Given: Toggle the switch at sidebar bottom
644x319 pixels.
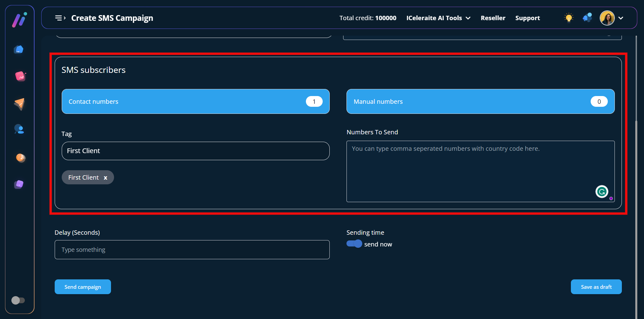Looking at the screenshot, I should (18, 300).
